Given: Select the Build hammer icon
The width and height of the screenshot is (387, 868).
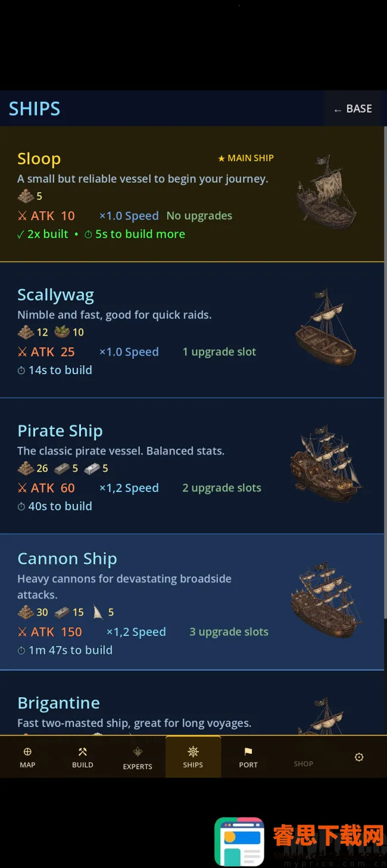Looking at the screenshot, I should click(x=83, y=752).
